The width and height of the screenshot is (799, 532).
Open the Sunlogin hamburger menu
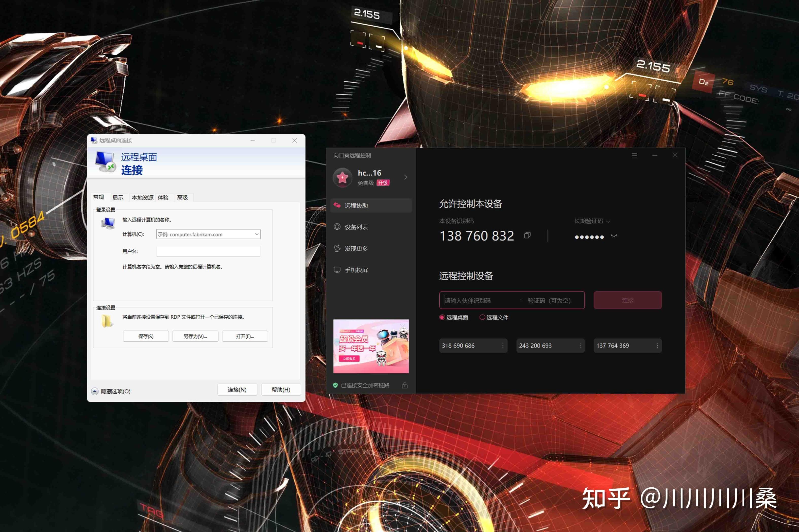coord(634,155)
